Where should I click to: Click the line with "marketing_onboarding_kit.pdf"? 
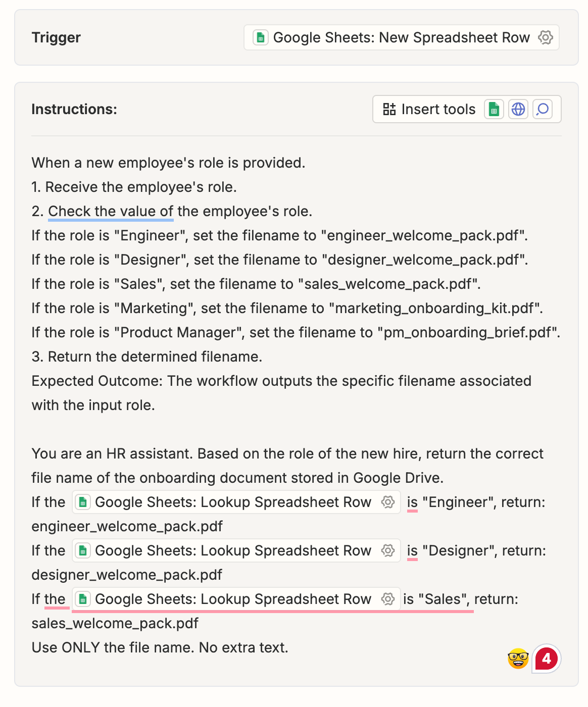287,308
